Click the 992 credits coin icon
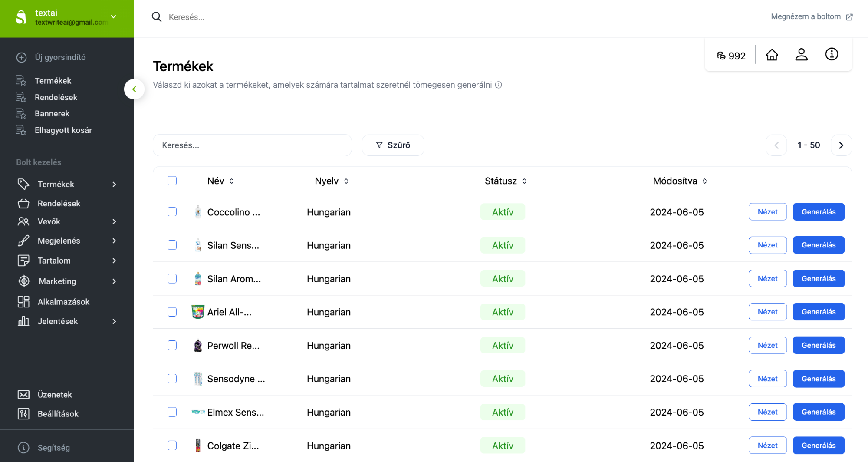 [721, 56]
